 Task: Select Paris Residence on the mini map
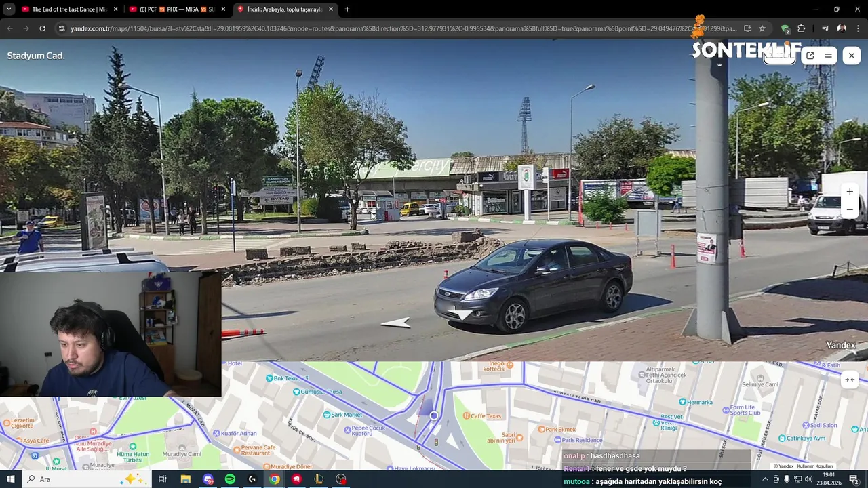coord(577,440)
